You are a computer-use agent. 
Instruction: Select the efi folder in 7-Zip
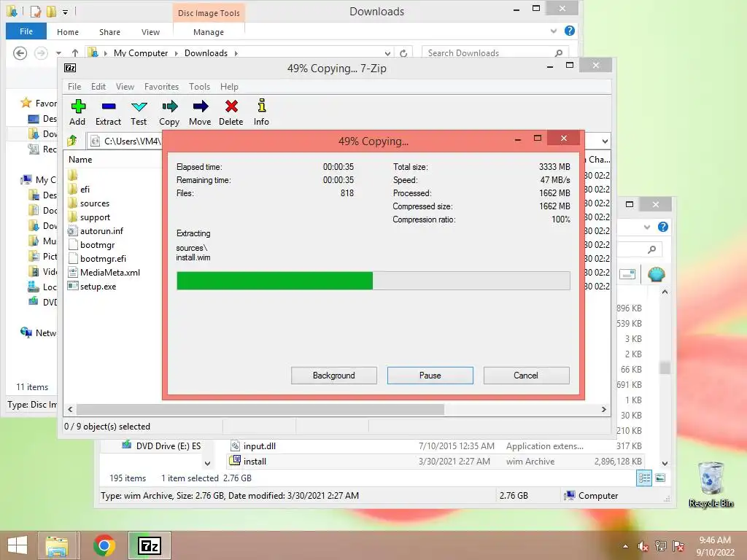[x=85, y=189]
